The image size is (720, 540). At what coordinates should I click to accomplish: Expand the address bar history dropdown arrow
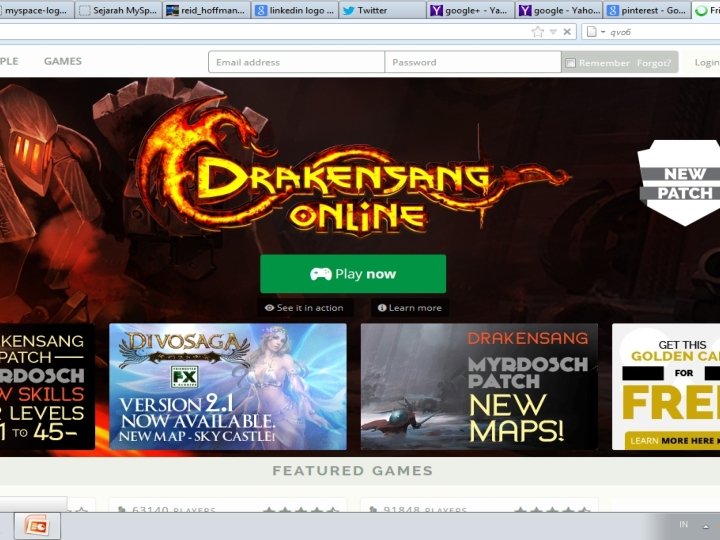pyautogui.click(x=553, y=32)
